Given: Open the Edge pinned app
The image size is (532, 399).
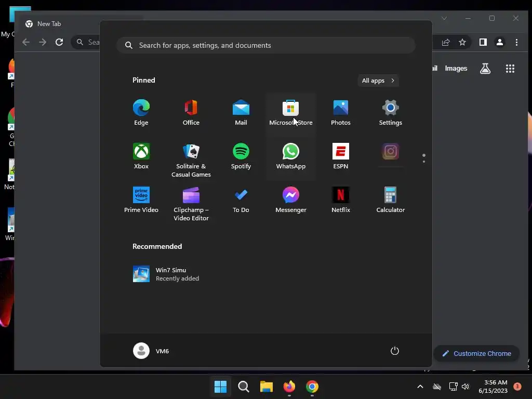Looking at the screenshot, I should tap(141, 113).
